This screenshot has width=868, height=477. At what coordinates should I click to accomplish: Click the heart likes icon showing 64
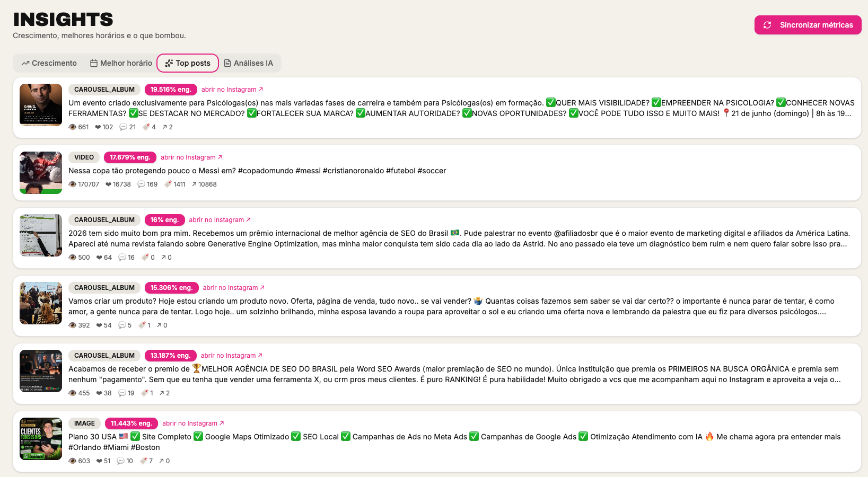pyautogui.click(x=99, y=258)
